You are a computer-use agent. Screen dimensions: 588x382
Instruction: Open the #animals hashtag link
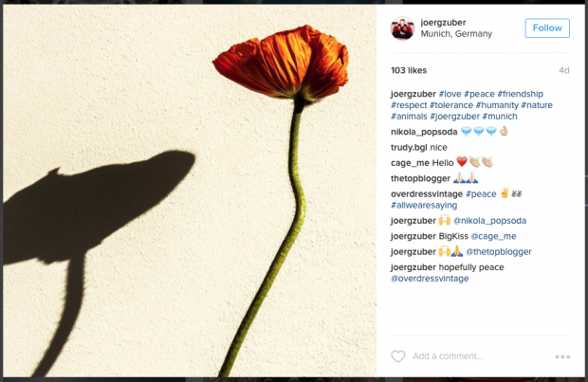pos(409,117)
